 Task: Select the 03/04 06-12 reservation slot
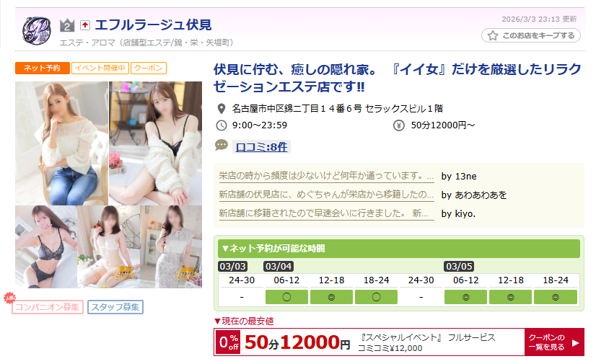(286, 297)
